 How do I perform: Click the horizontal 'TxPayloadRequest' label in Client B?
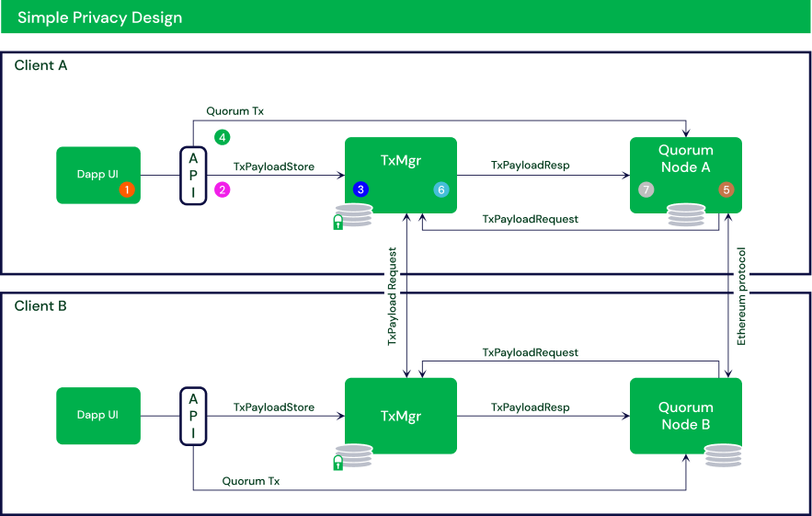click(x=531, y=352)
